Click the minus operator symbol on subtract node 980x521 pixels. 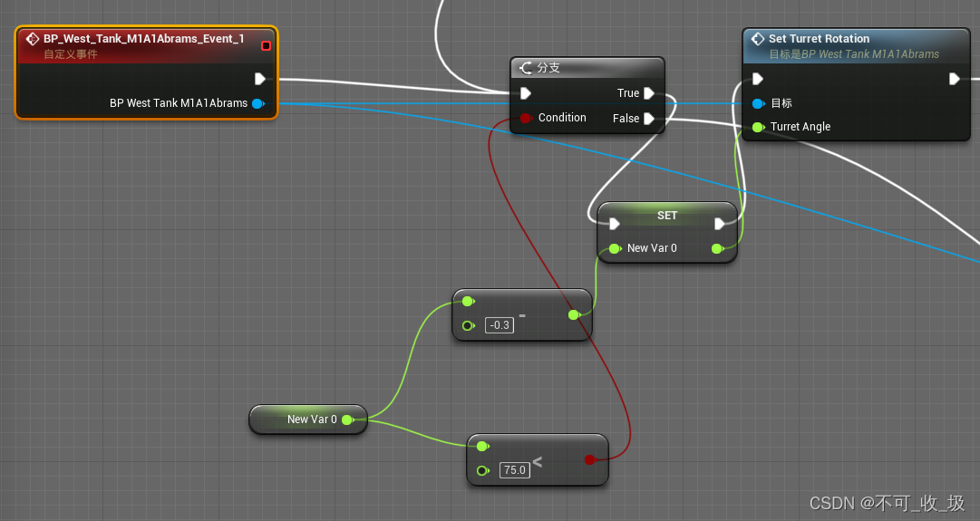pyautogui.click(x=522, y=316)
